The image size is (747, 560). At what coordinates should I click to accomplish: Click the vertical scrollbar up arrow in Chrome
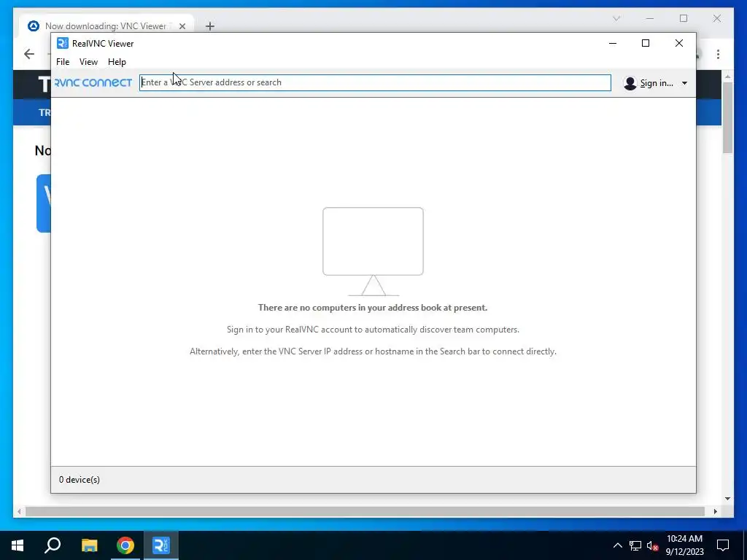[x=727, y=76]
